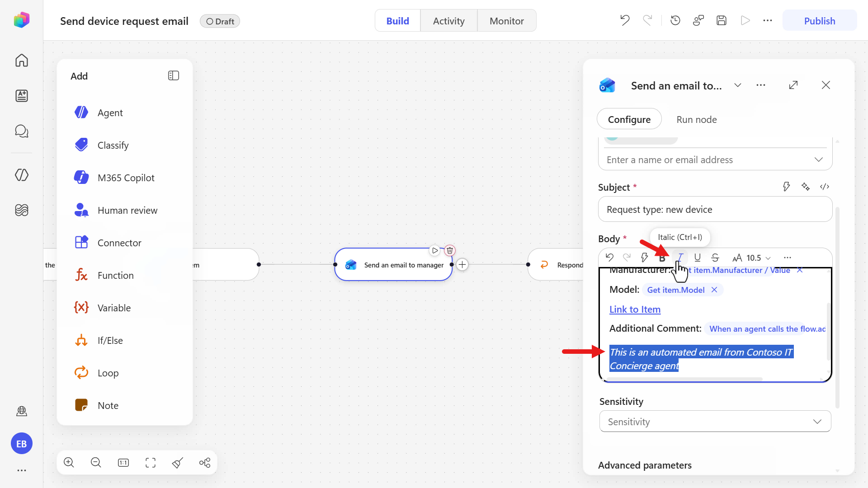
Task: Expand the configuration panel to full size
Action: [x=793, y=85]
